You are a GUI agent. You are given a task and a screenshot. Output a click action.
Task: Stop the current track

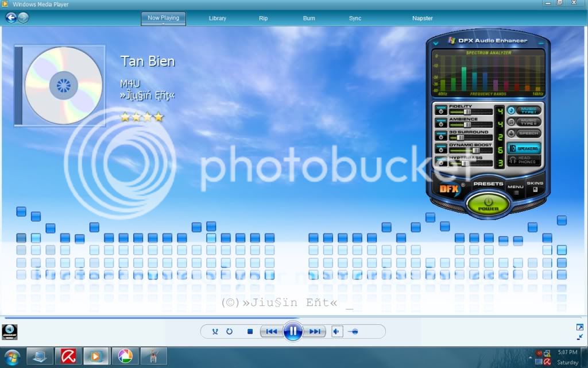[250, 331]
